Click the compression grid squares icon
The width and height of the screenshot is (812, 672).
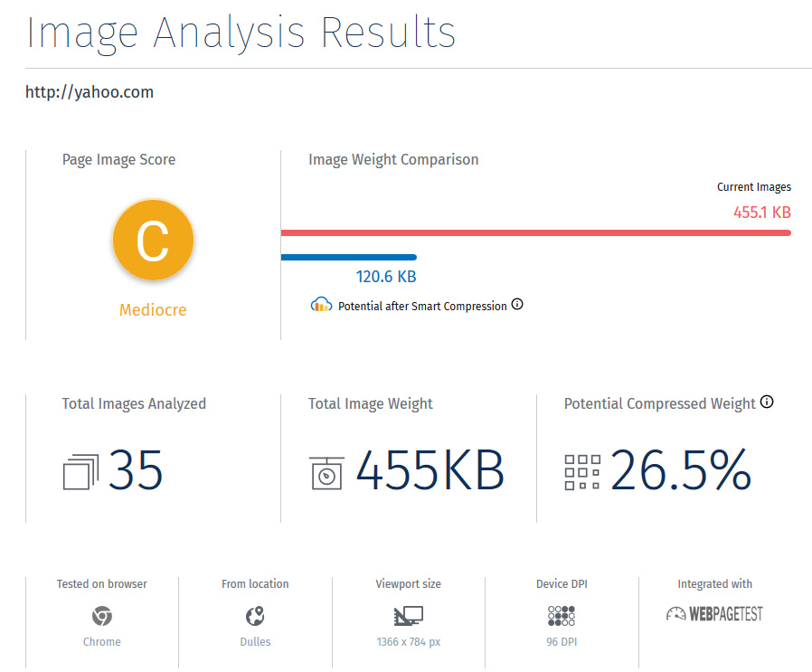click(582, 472)
